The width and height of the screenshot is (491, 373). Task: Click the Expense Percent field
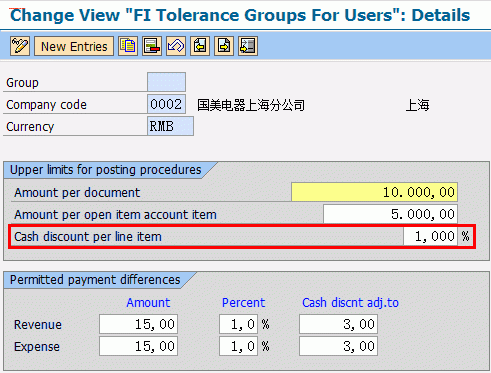coord(238,346)
